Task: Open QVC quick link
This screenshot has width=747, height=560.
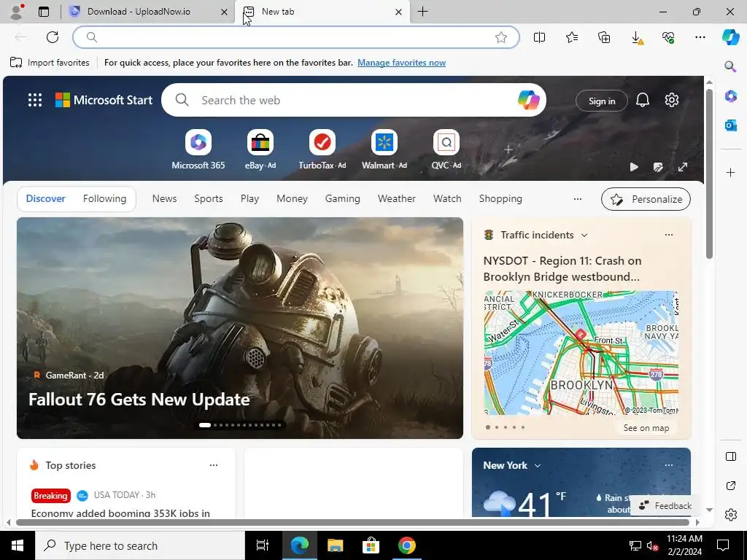Action: [x=446, y=149]
